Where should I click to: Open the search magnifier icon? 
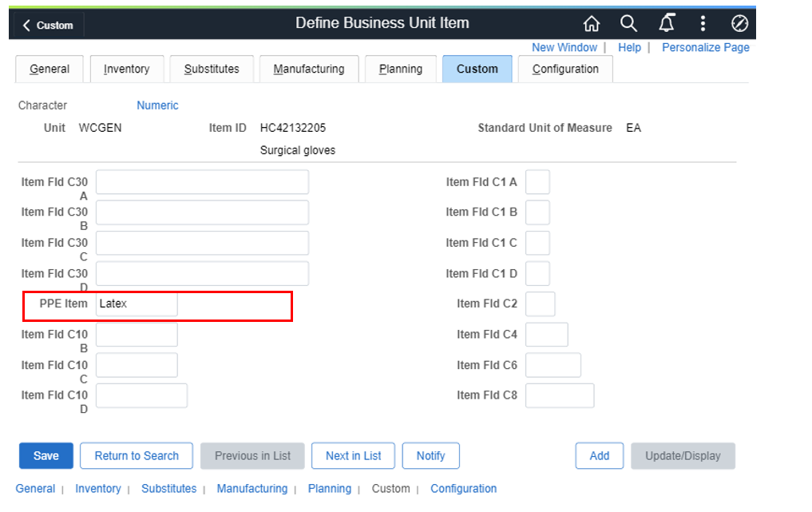[629, 24]
